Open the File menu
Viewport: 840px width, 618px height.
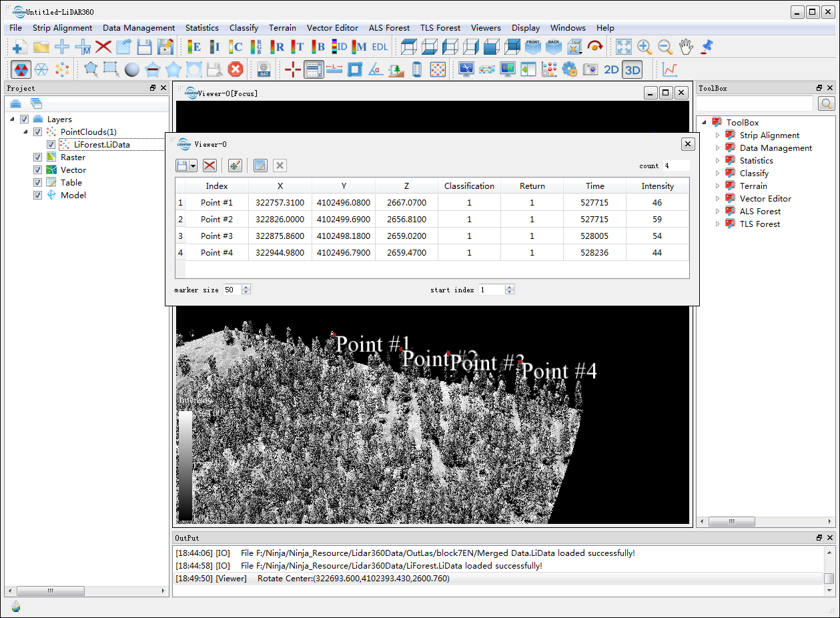click(x=15, y=28)
